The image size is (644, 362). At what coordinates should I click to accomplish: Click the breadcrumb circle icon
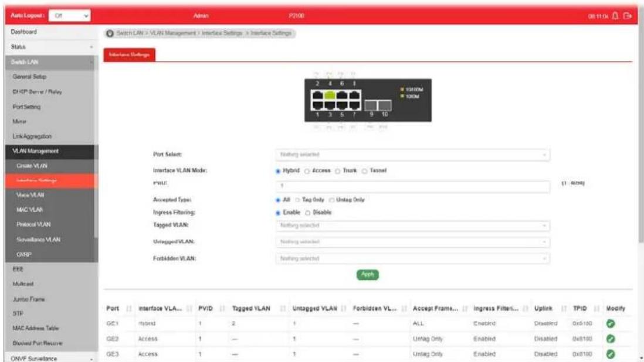(110, 33)
